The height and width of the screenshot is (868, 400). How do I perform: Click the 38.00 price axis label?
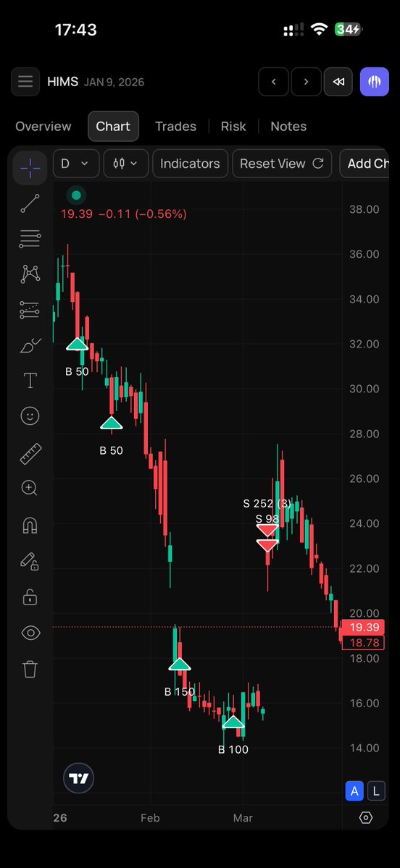(x=364, y=209)
